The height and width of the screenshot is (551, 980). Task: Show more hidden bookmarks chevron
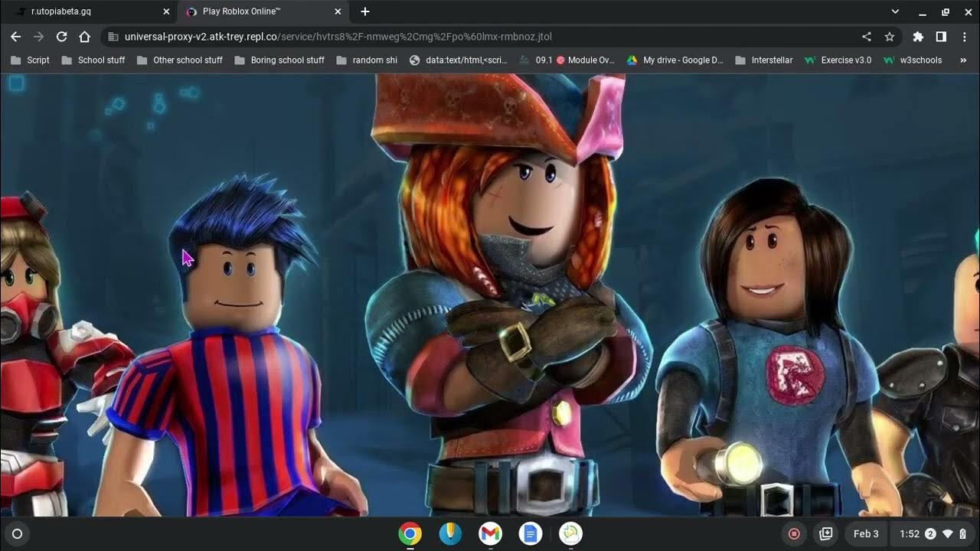click(x=963, y=60)
